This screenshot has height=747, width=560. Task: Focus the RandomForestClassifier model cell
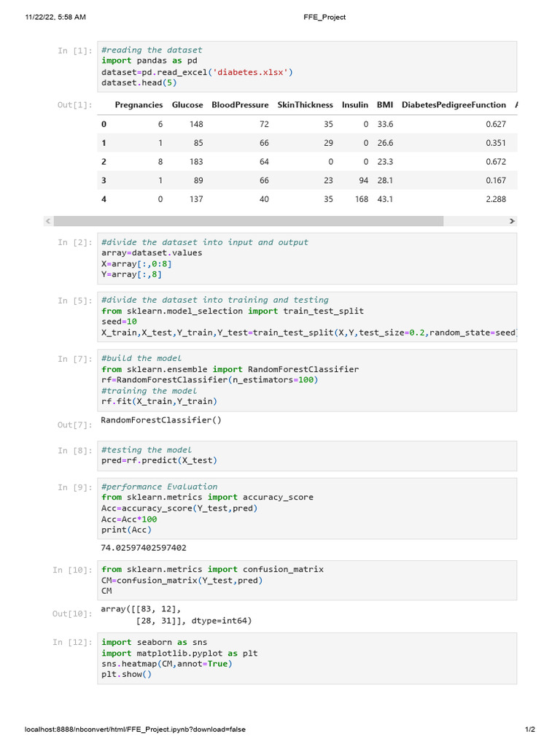tap(306, 379)
